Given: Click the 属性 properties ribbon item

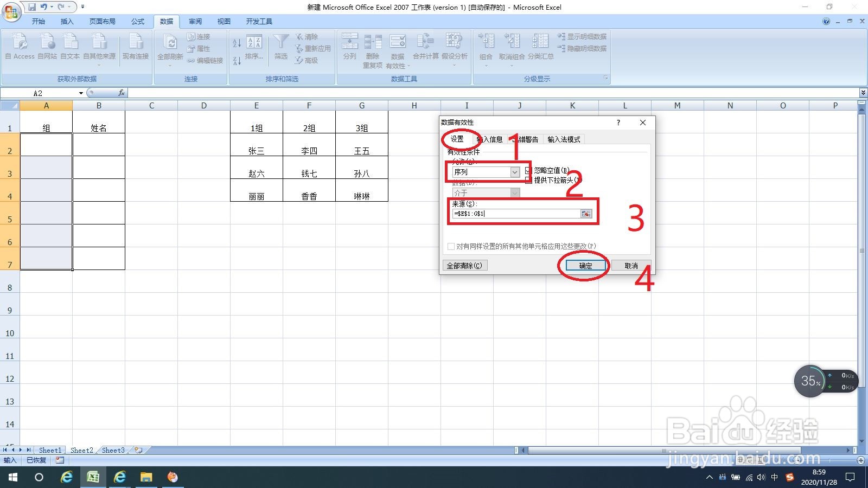Looking at the screenshot, I should coord(199,48).
